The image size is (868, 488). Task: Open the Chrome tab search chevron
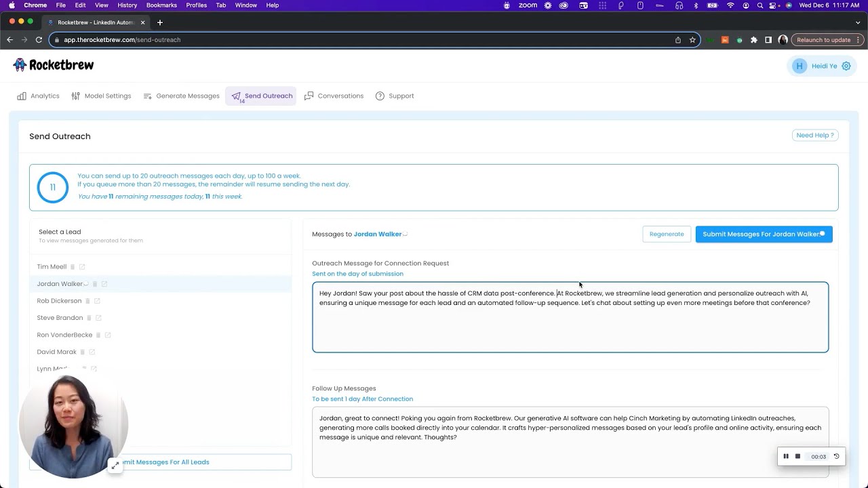[858, 22]
